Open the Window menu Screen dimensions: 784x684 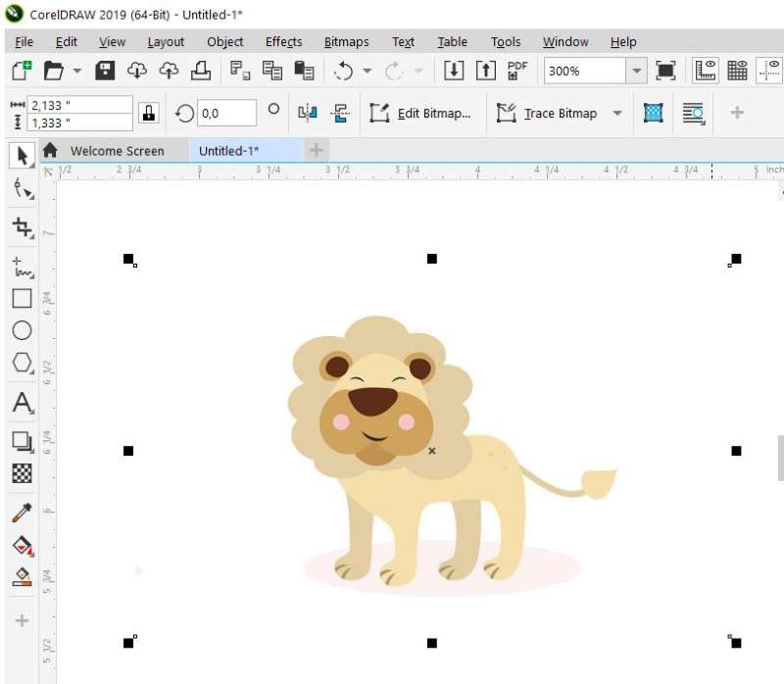coord(565,42)
